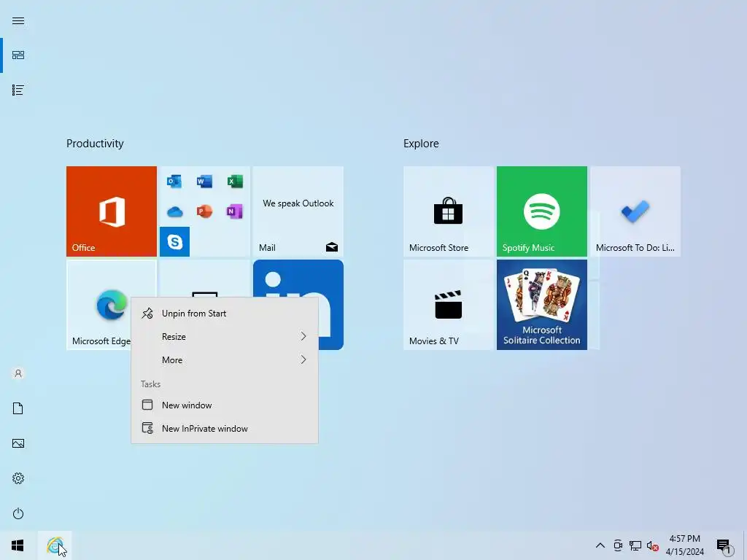Launch Excel from the Office folder tile
747x560 pixels.
click(x=235, y=182)
